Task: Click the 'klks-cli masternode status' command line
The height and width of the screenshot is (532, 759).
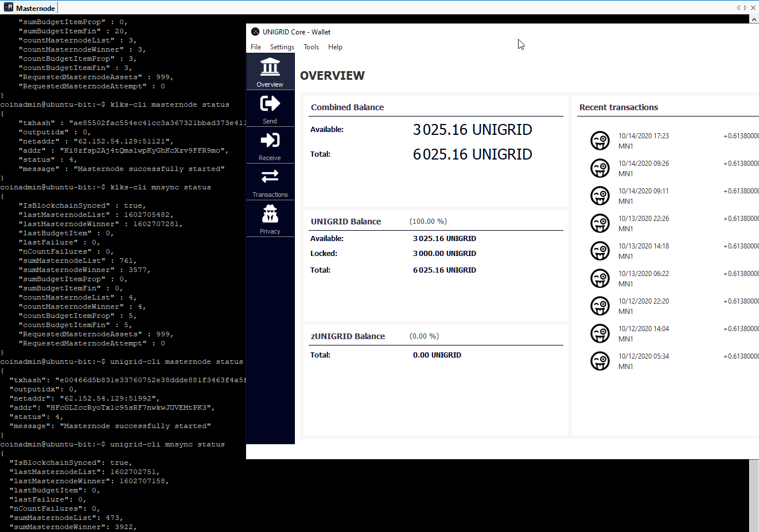Action: click(x=115, y=105)
